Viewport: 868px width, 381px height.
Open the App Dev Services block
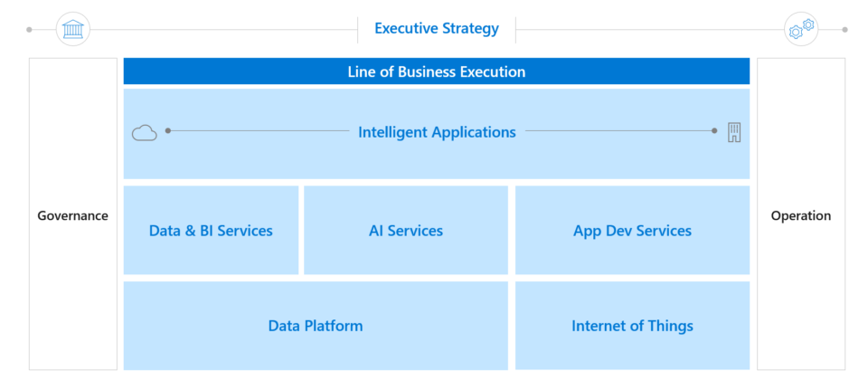(632, 231)
